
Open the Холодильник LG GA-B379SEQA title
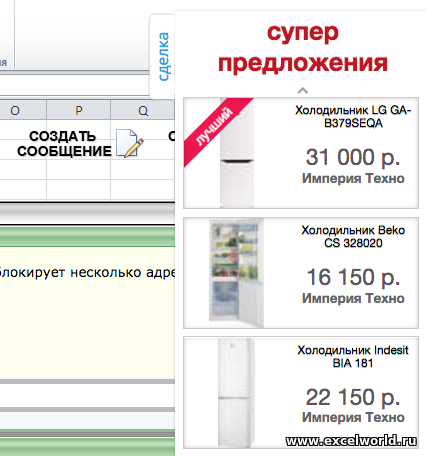click(353, 116)
